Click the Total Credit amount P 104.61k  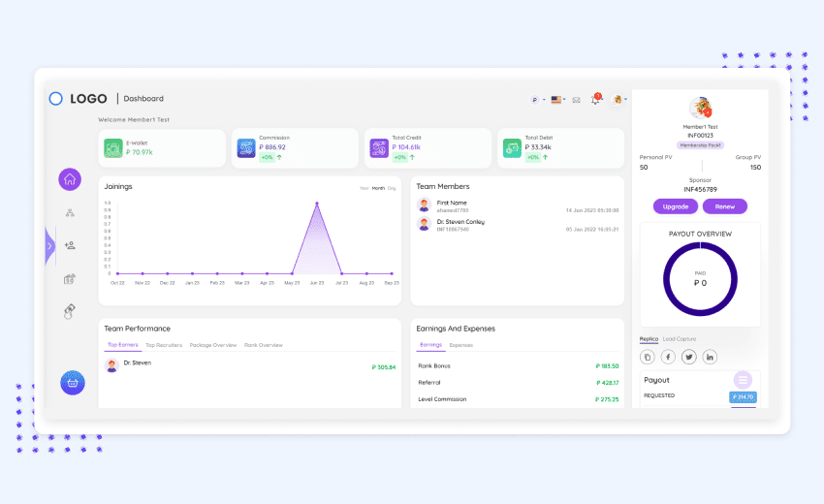[x=406, y=147]
